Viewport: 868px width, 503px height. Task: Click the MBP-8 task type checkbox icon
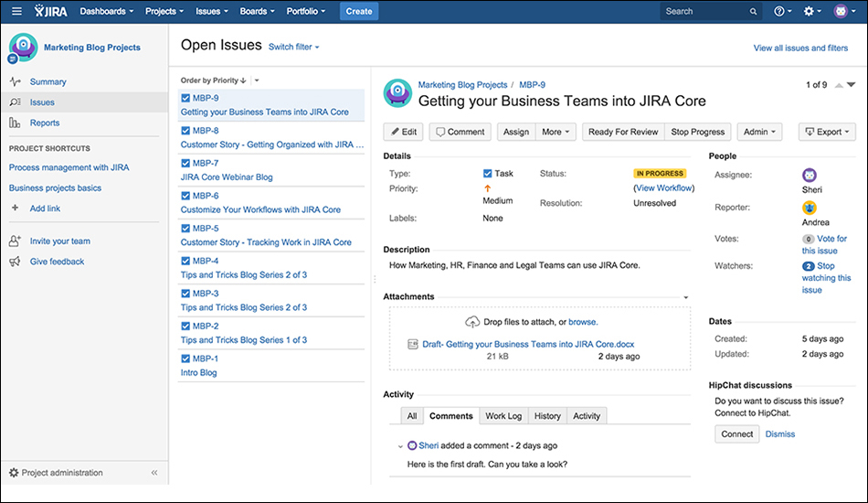click(x=185, y=131)
